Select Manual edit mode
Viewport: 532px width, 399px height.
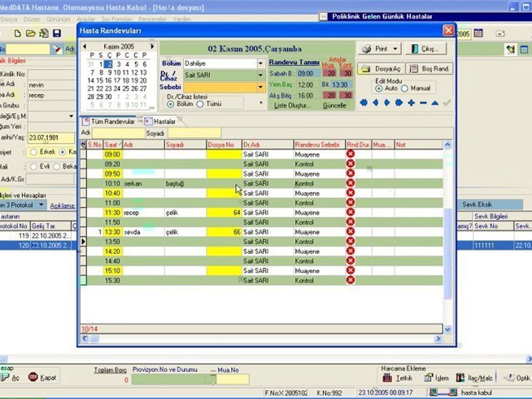tap(405, 89)
